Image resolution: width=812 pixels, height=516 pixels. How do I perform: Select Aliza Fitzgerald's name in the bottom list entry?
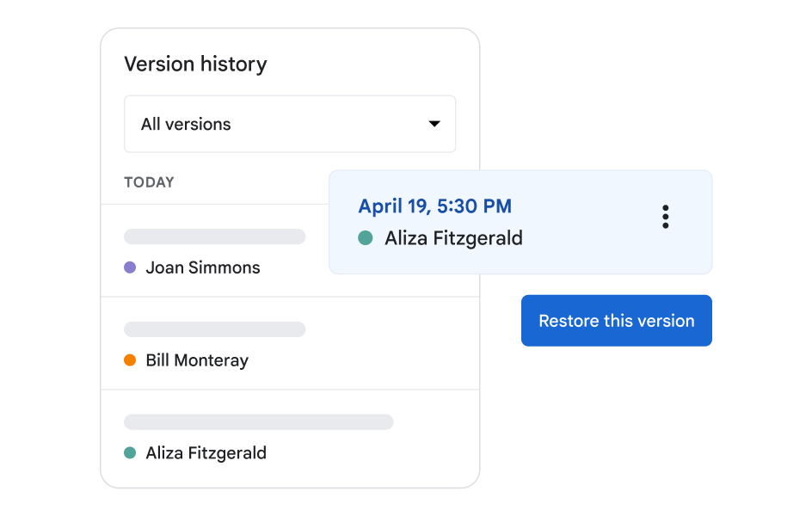206,452
